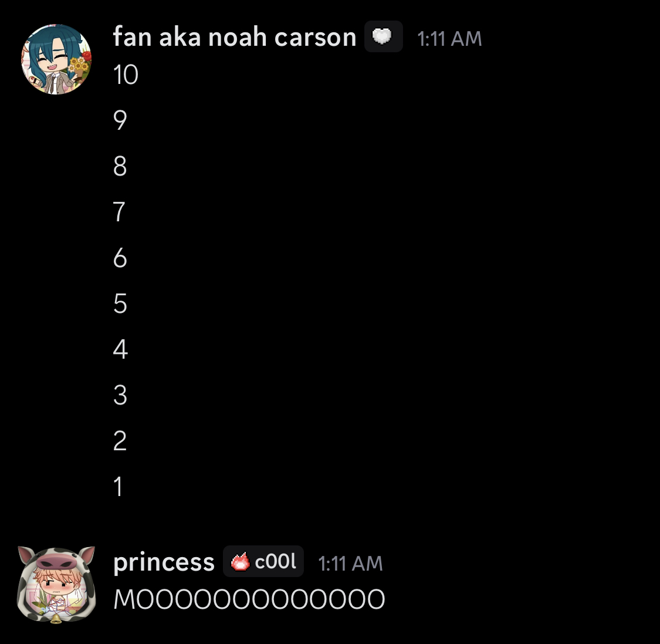Select the message reading 3
Viewport: 660px width, 644px height.
click(x=120, y=395)
